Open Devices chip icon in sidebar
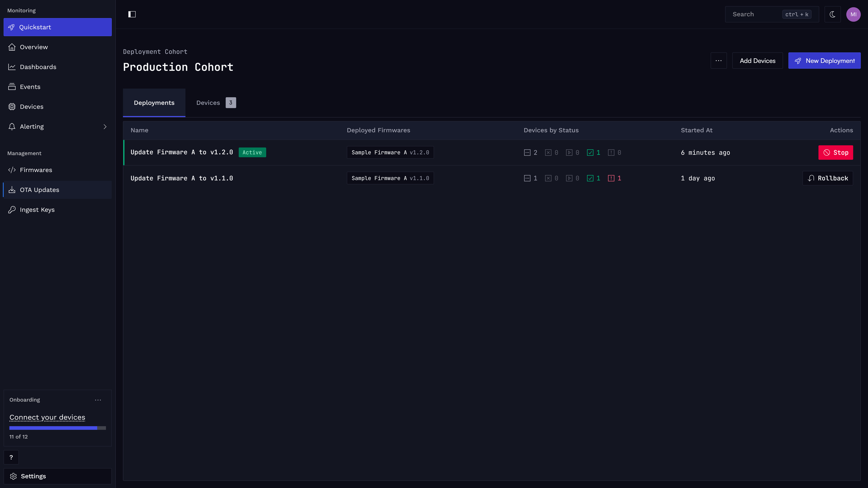 (x=12, y=106)
